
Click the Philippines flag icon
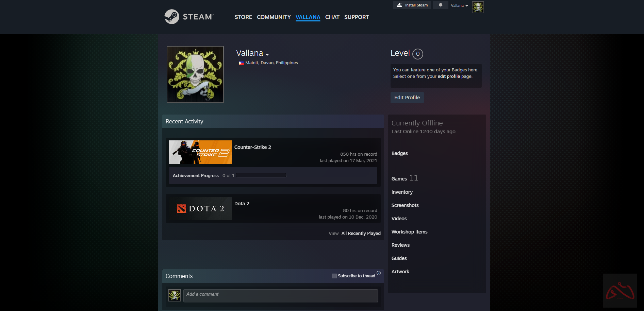coord(241,63)
